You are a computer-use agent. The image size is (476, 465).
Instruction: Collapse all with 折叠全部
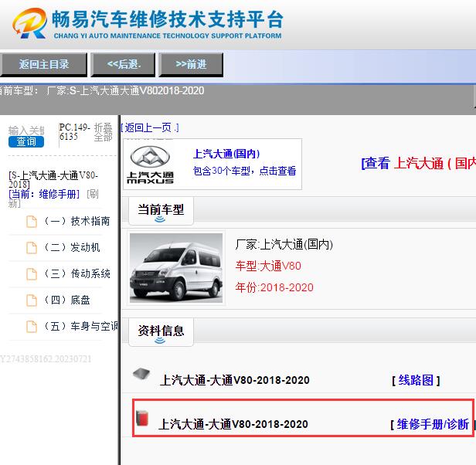tap(103, 132)
